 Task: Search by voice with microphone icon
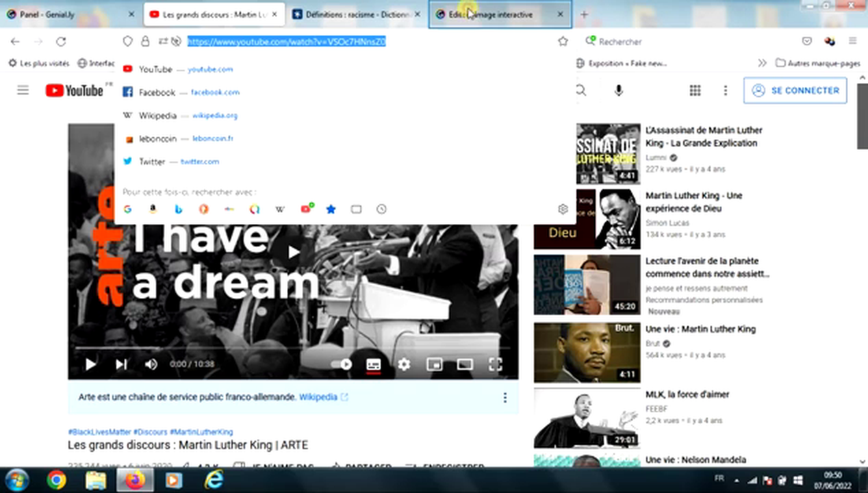[x=619, y=90]
